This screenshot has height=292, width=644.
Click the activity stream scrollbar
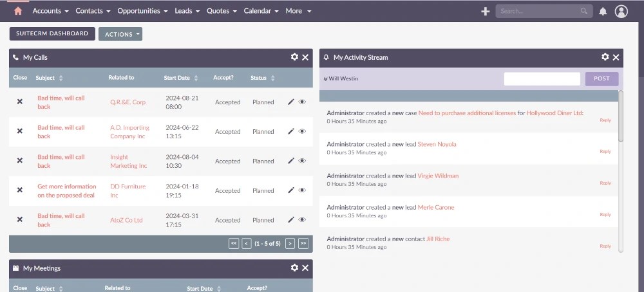pos(621,116)
